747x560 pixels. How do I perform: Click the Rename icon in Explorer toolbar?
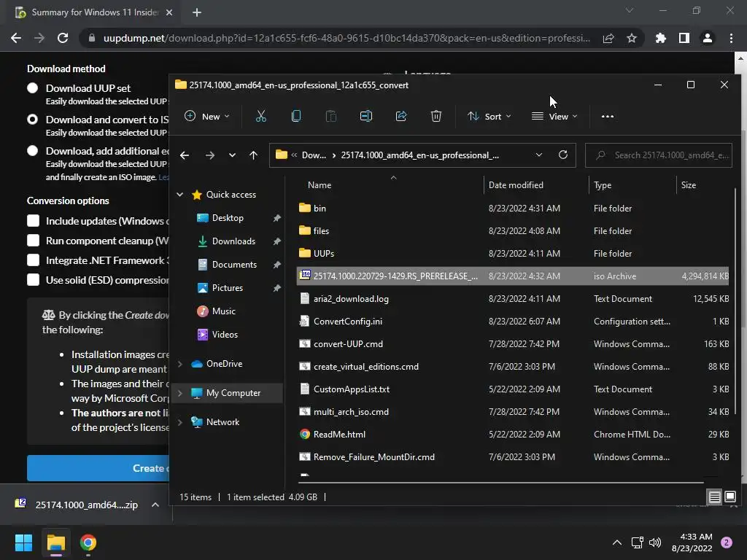coord(366,116)
